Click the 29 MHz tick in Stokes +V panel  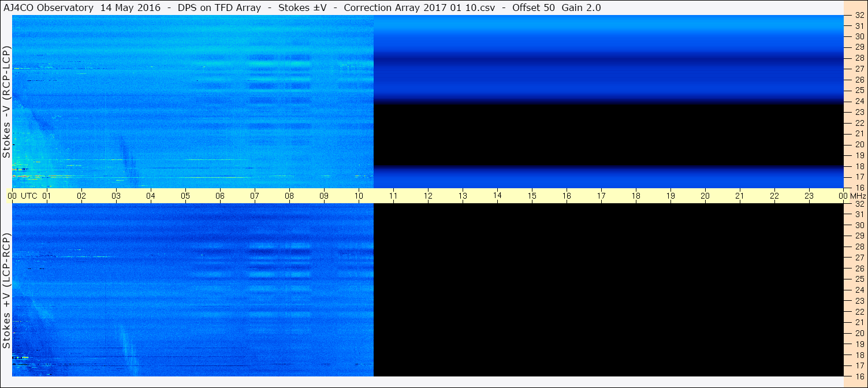tap(859, 236)
